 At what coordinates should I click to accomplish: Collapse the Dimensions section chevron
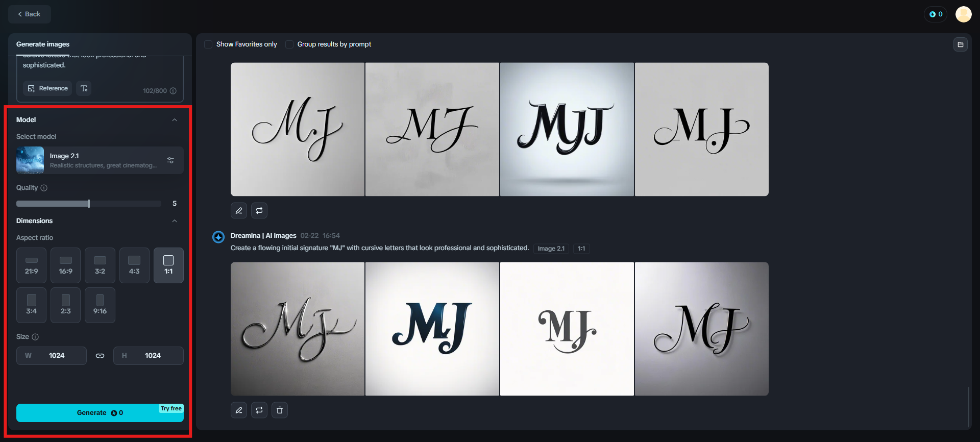(175, 221)
